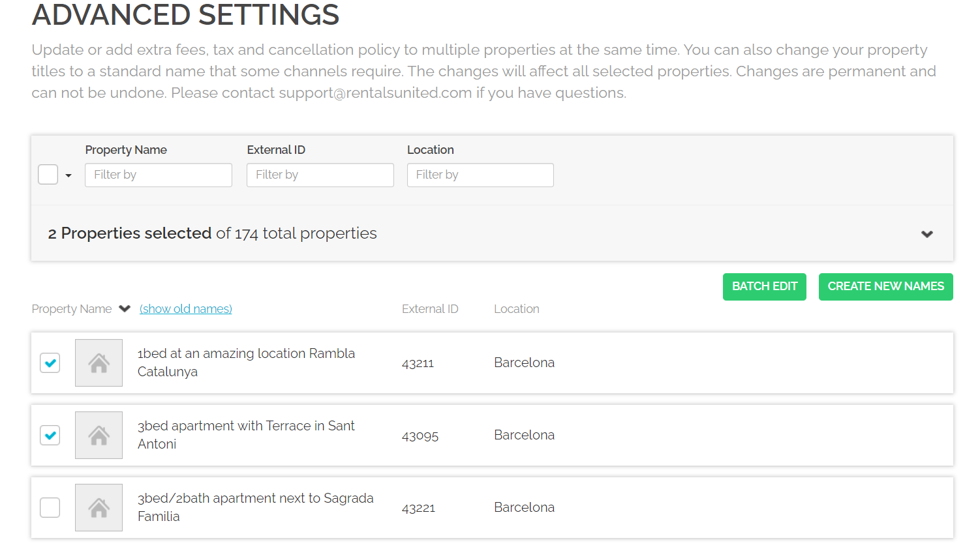980x549 pixels.
Task: Open the select-all dropdown arrow
Action: [69, 175]
